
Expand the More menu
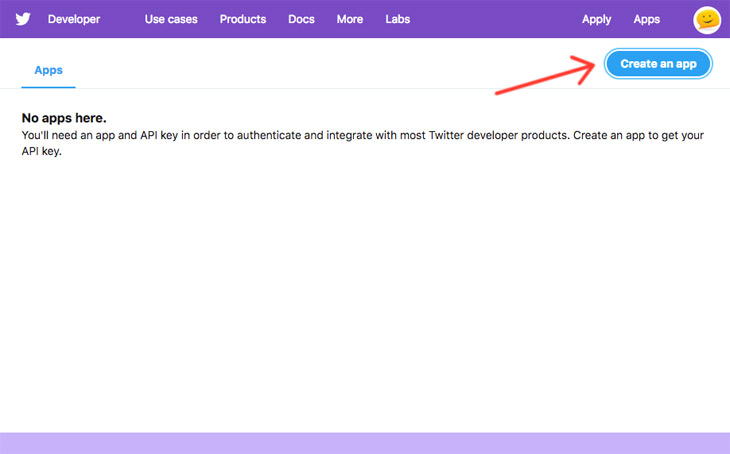pos(350,19)
